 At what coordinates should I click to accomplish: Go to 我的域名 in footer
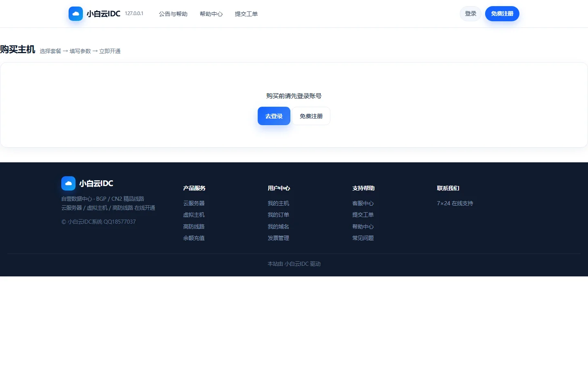coord(278,227)
